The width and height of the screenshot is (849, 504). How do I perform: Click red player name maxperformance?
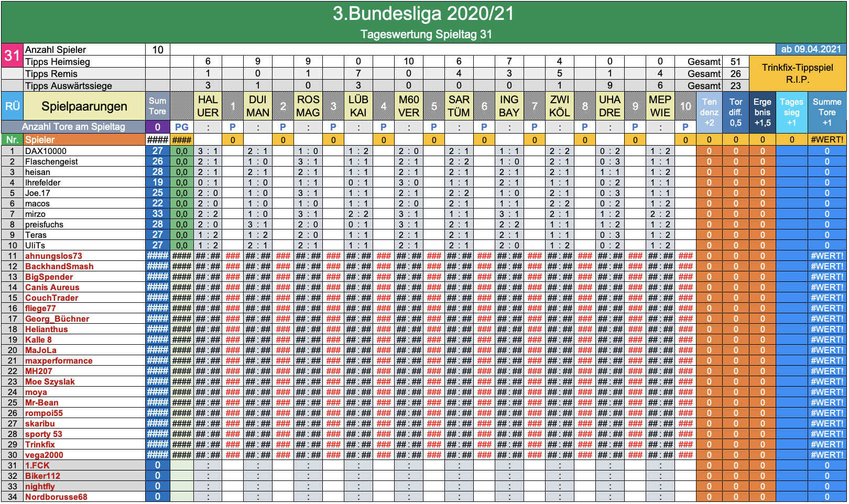(59, 360)
